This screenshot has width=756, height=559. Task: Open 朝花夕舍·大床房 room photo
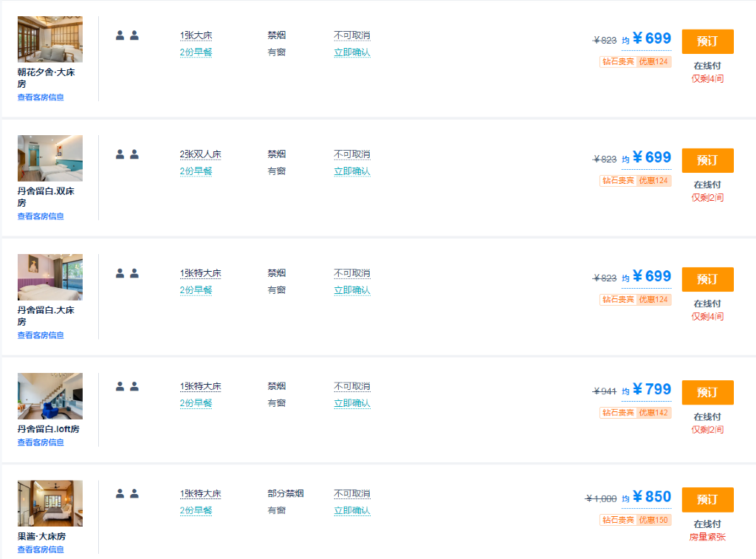50,39
